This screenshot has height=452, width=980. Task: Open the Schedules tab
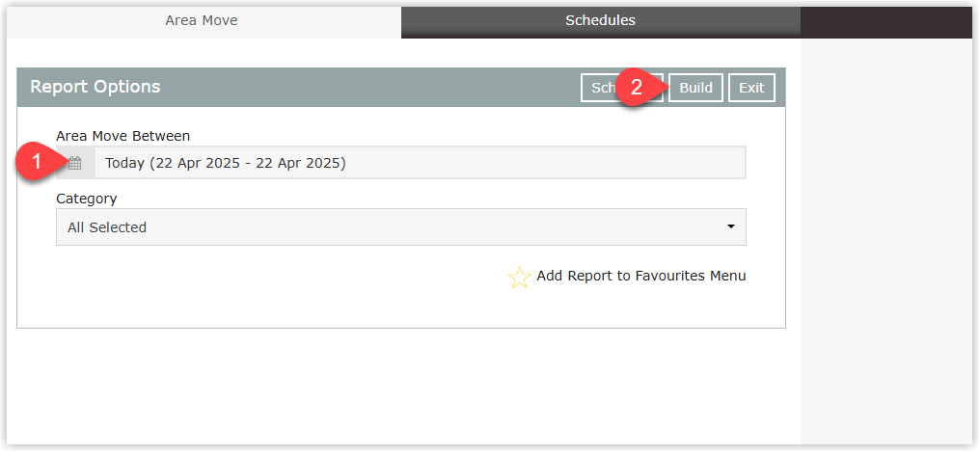click(601, 20)
